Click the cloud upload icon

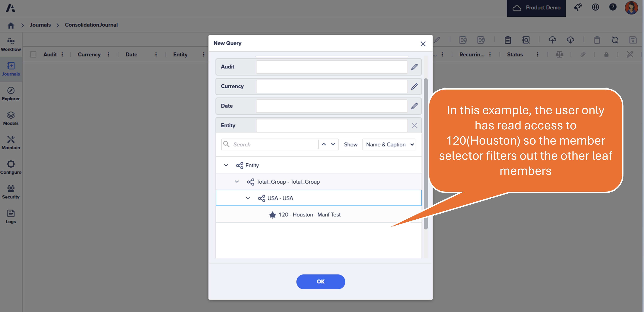553,40
